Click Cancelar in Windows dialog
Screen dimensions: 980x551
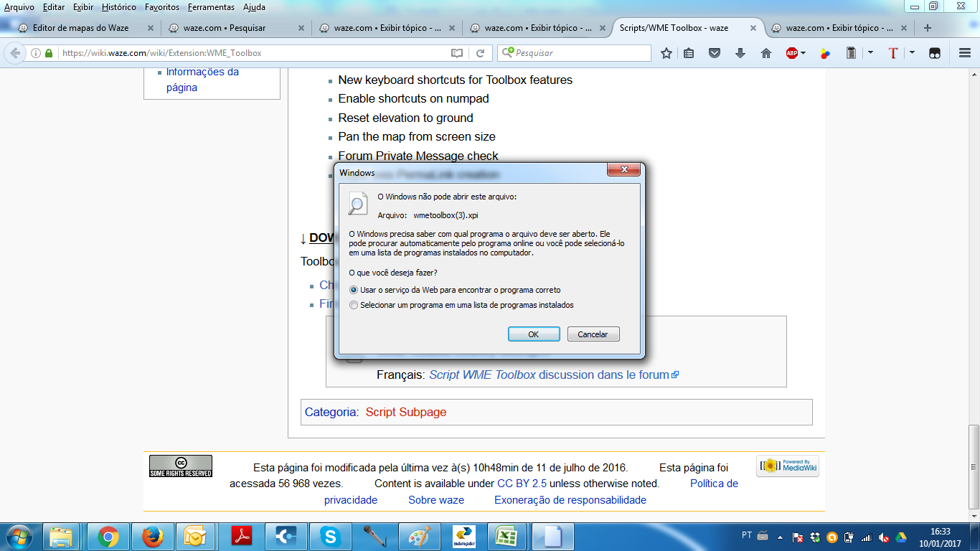click(593, 334)
